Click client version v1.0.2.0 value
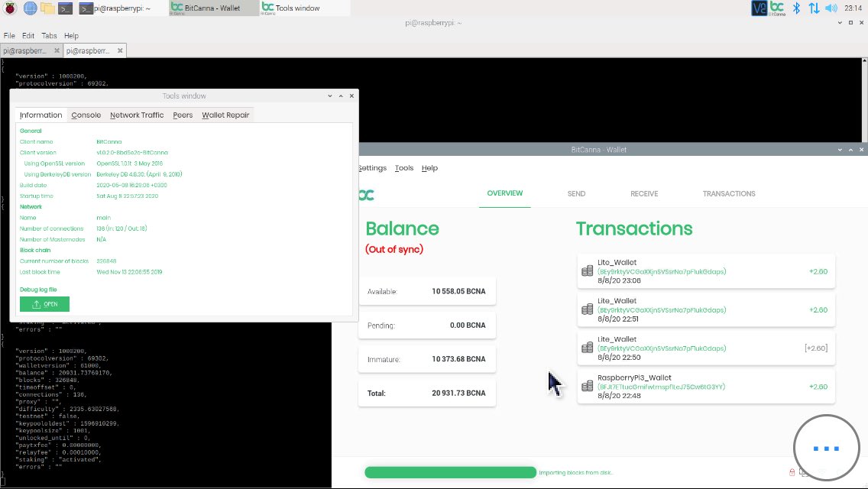 132,153
